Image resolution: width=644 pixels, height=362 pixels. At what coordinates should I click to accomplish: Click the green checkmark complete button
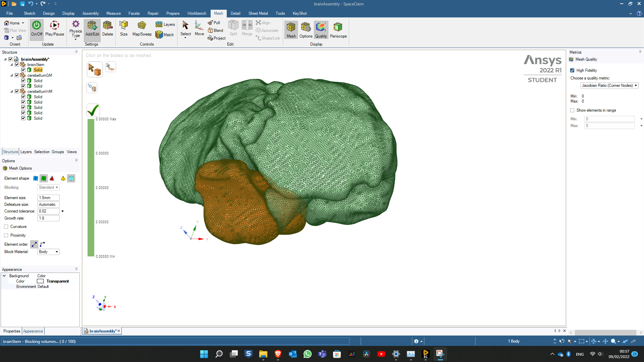(x=93, y=110)
